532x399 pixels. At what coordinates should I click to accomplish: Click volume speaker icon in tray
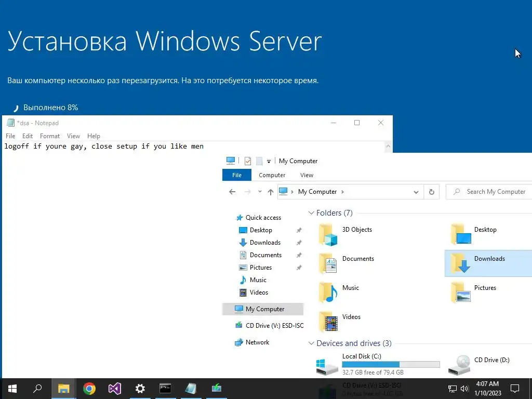coord(464,389)
